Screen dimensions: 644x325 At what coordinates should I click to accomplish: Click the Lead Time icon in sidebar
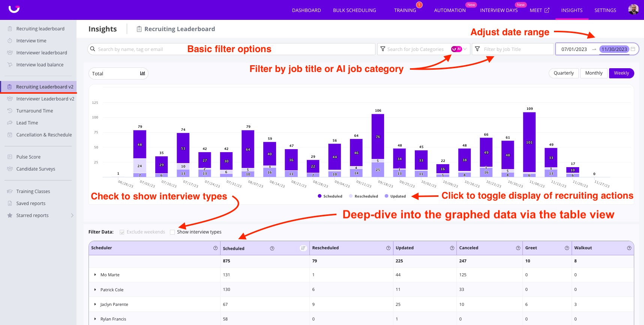10,123
